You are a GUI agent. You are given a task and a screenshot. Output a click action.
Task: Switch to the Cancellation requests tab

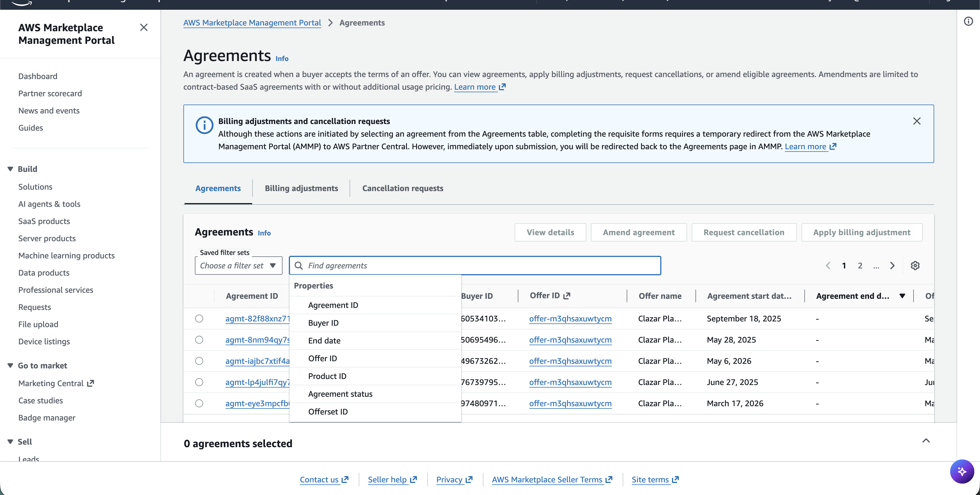pos(403,188)
